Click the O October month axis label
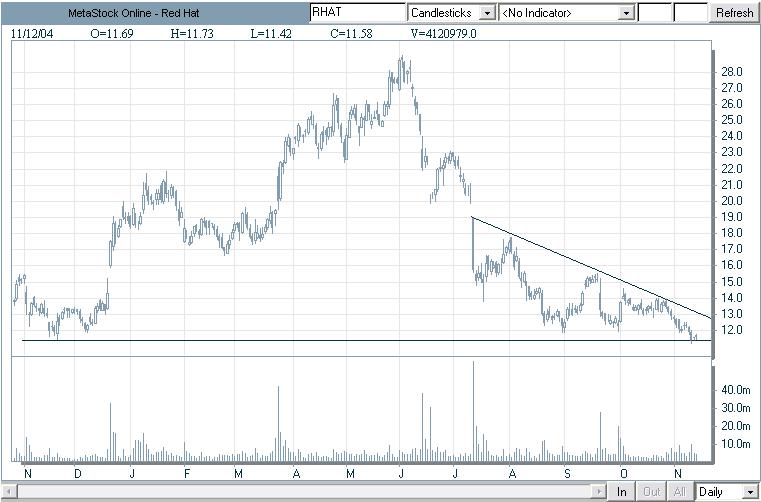The height and width of the screenshot is (502, 761). (x=624, y=473)
